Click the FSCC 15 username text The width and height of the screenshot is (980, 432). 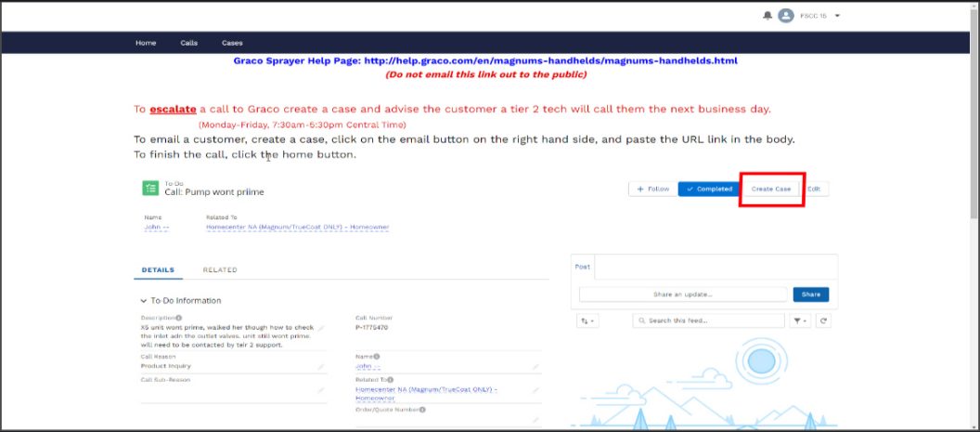pos(813,17)
